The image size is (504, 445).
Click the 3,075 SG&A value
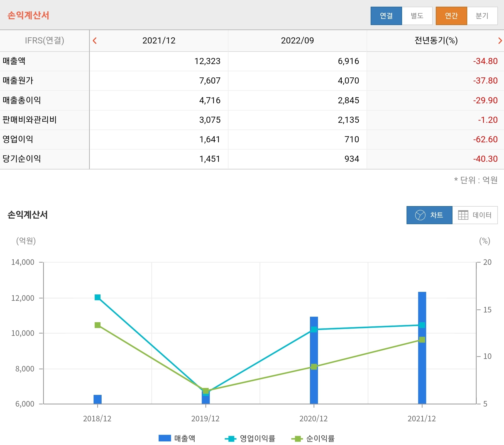(210, 120)
